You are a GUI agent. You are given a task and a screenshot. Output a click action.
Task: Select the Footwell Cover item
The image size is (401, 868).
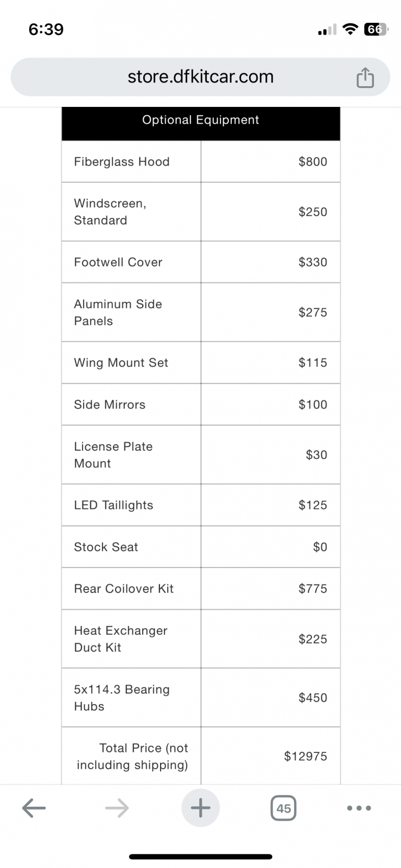pyautogui.click(x=118, y=262)
